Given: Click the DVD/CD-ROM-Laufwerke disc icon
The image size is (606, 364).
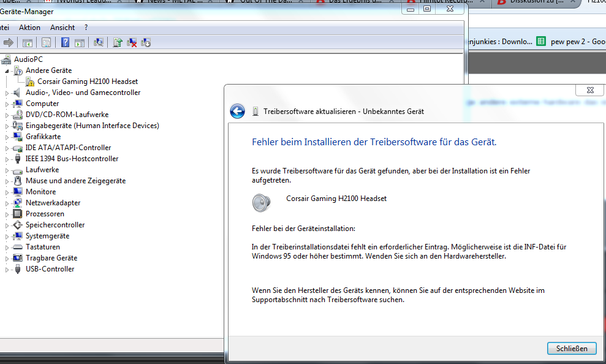Looking at the screenshot, I should click(x=17, y=115).
